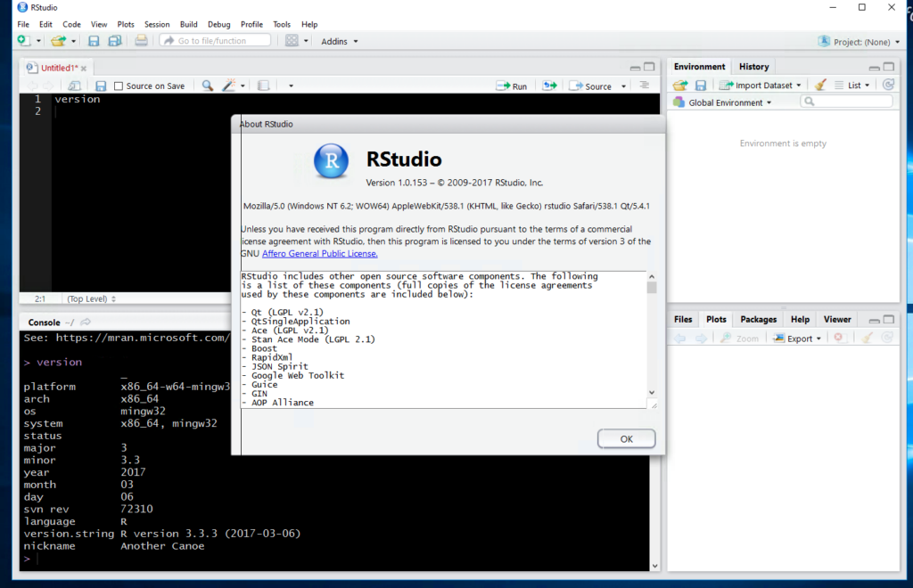This screenshot has height=588, width=913.
Task: Click the Re-run previous code icon
Action: pos(549,86)
